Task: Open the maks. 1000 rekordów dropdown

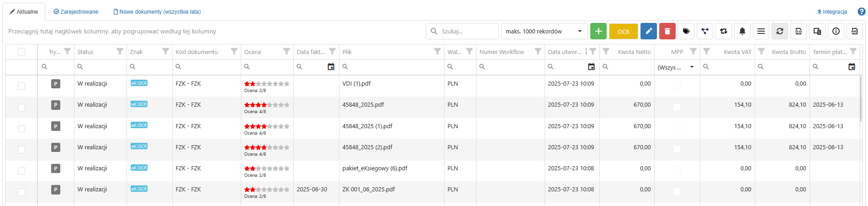Action: [544, 31]
